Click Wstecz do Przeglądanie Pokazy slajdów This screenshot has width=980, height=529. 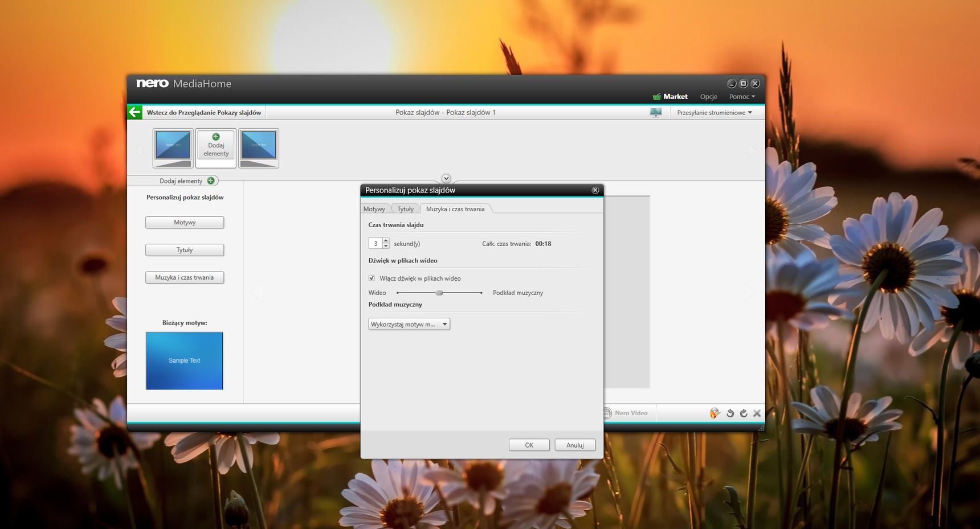point(204,113)
